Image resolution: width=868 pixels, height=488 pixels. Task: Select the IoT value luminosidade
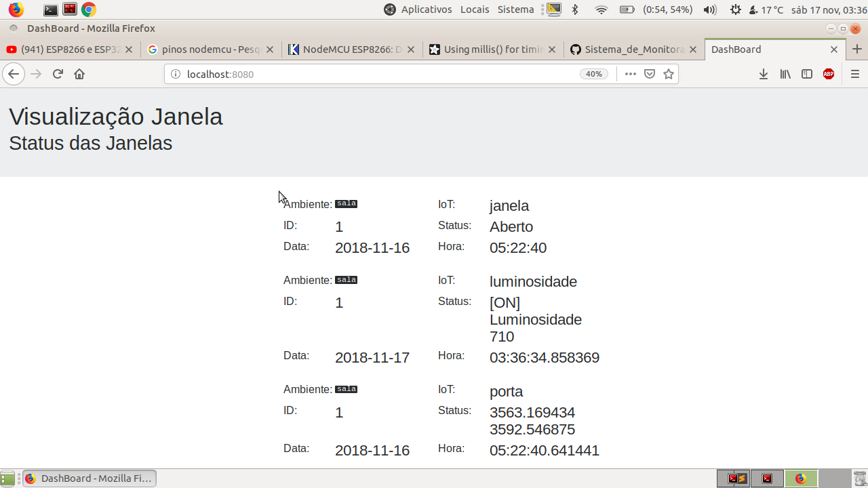pos(533,281)
